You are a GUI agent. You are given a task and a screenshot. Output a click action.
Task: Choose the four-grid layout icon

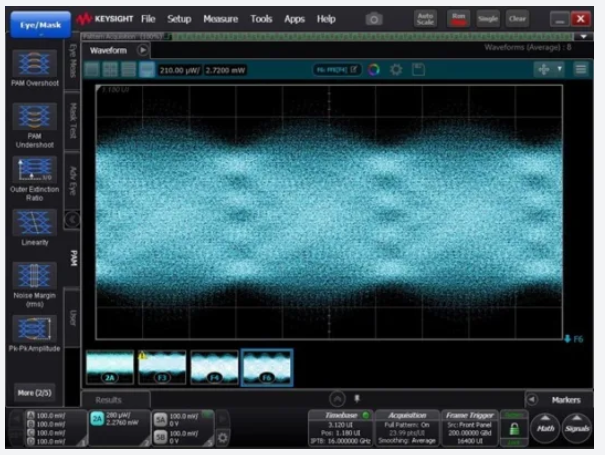[x=110, y=70]
